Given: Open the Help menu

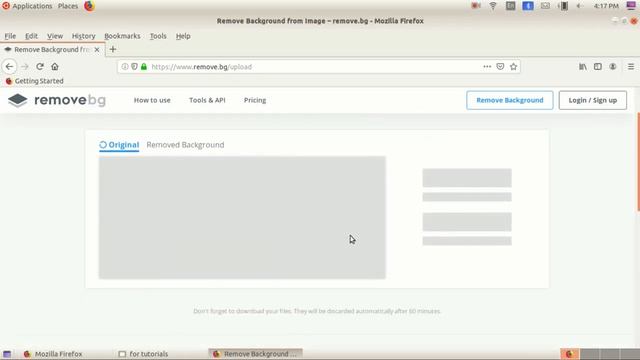Looking at the screenshot, I should click(183, 36).
